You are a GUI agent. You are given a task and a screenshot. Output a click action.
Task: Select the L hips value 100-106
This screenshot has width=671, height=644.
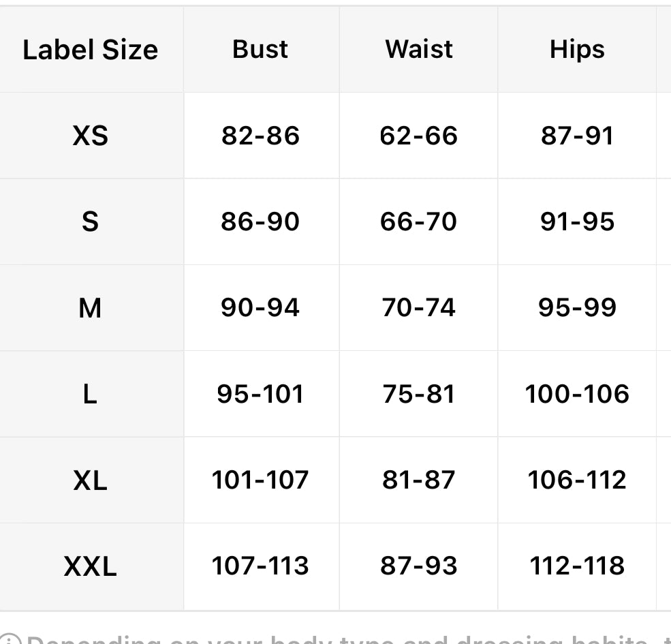point(577,394)
